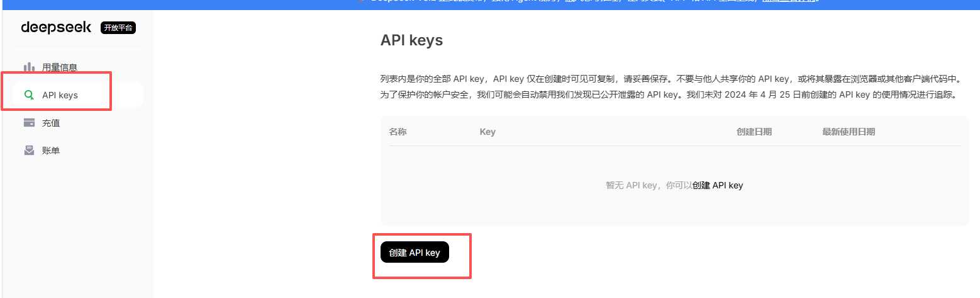Click the 最新使用日期 column header

coord(849,132)
